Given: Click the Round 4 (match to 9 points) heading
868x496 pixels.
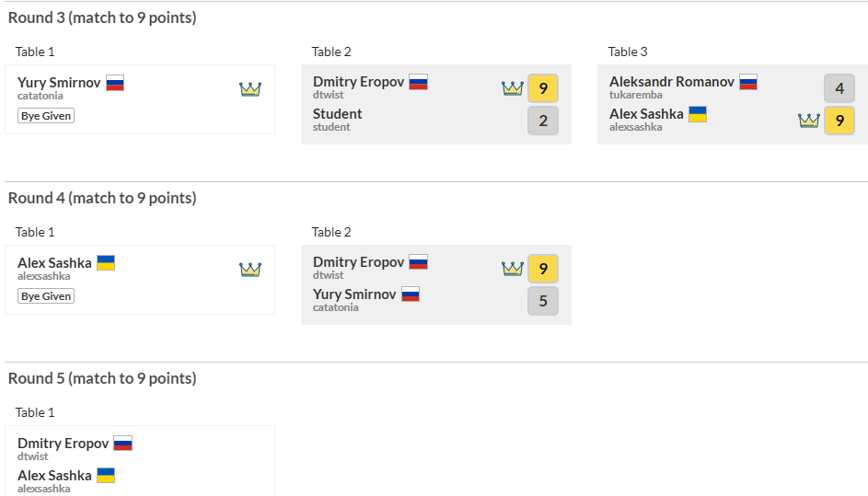Looking at the screenshot, I should 102,198.
